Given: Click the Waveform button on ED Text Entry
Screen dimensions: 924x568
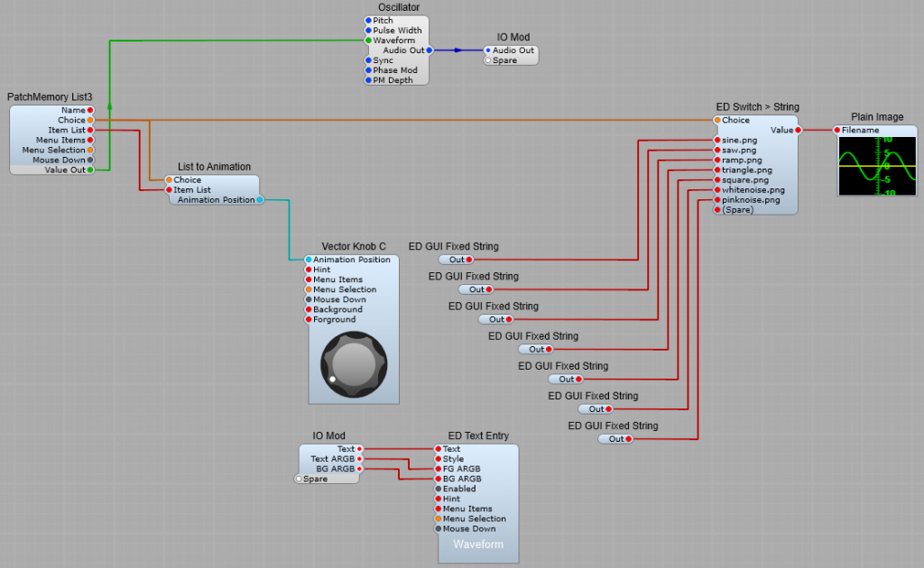Looking at the screenshot, I should coord(478,545).
